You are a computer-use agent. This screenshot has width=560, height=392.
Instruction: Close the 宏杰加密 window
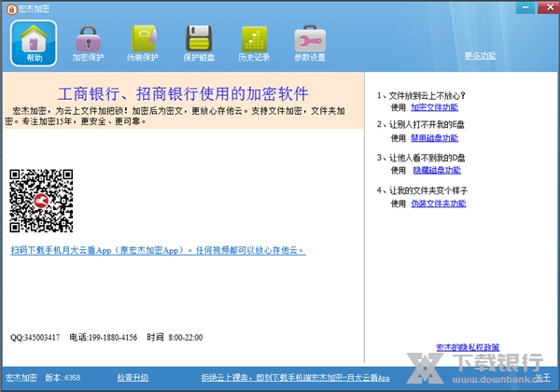click(550, 7)
